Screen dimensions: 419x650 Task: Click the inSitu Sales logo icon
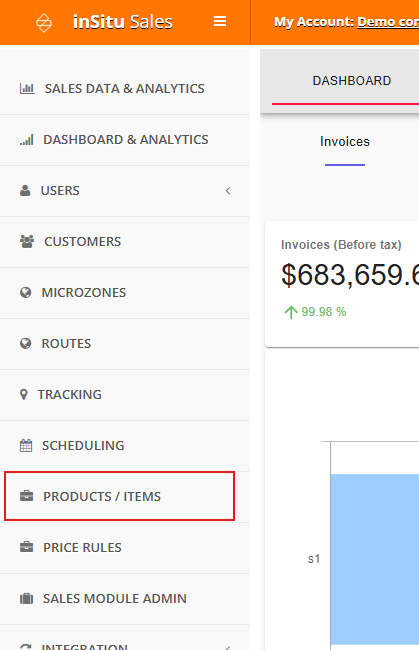pos(44,22)
